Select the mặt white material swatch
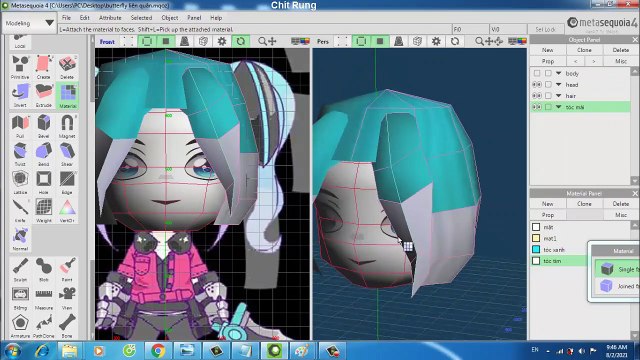 click(536, 227)
